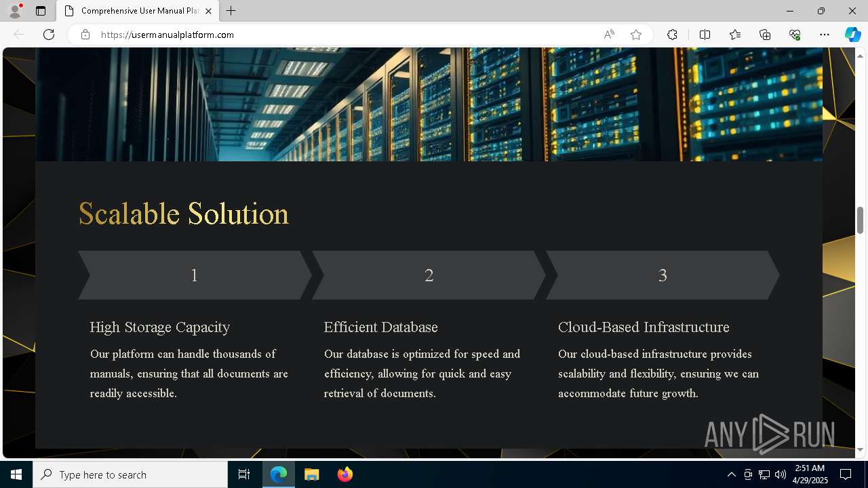Screen dimensions: 868x488
Task: Open the Extensions puzzle icon
Action: point(672,35)
